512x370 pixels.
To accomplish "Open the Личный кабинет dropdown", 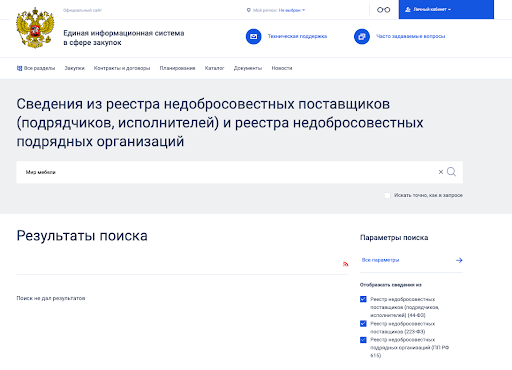I will pos(446,9).
